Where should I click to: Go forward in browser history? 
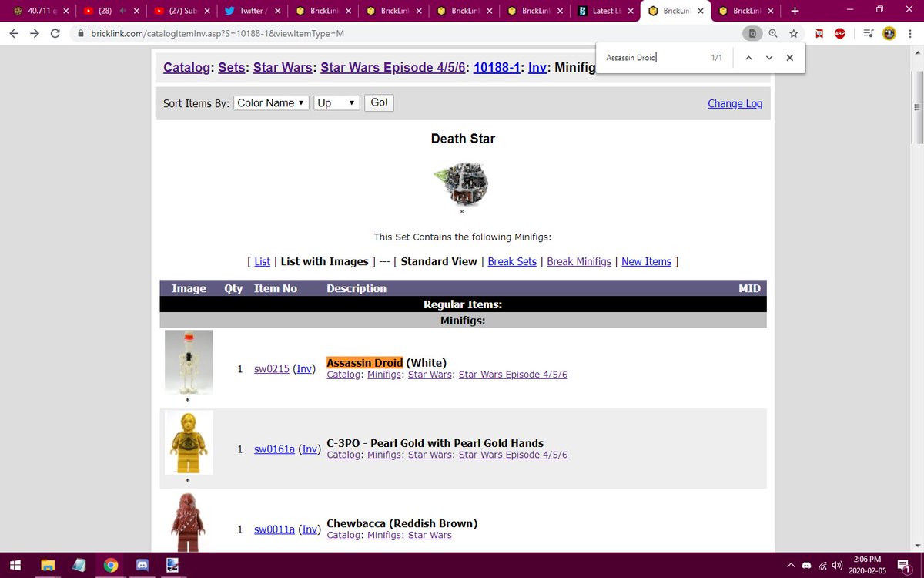pos(35,34)
